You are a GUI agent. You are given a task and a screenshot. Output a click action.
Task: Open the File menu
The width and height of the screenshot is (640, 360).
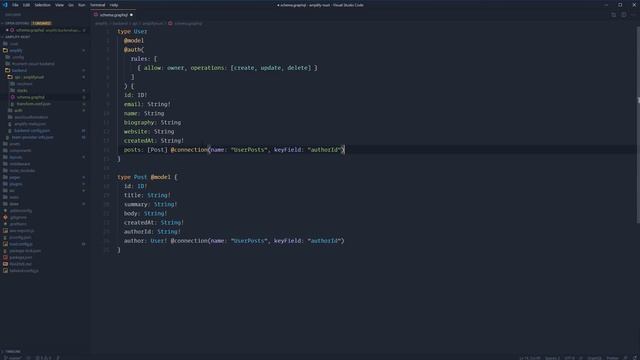[15, 5]
